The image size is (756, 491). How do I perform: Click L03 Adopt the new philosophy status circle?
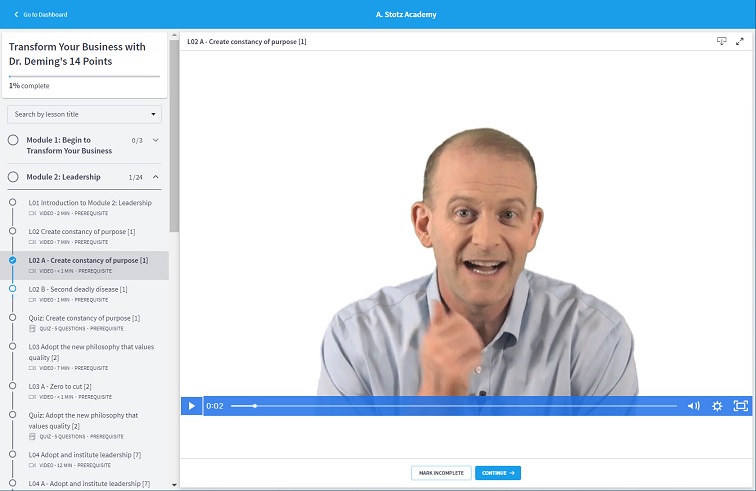tap(13, 346)
